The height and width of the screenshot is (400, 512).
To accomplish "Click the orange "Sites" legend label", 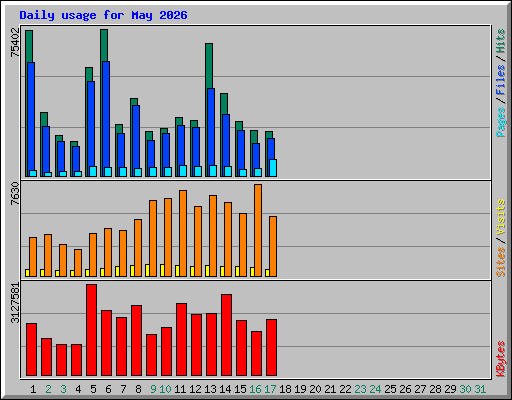I will [x=501, y=262].
